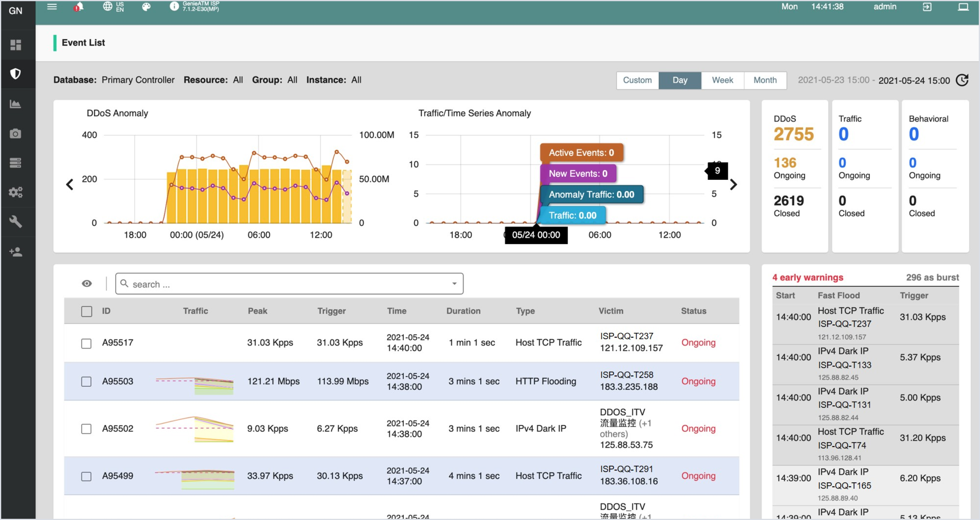Expand the search box dropdown arrow

tap(454, 284)
